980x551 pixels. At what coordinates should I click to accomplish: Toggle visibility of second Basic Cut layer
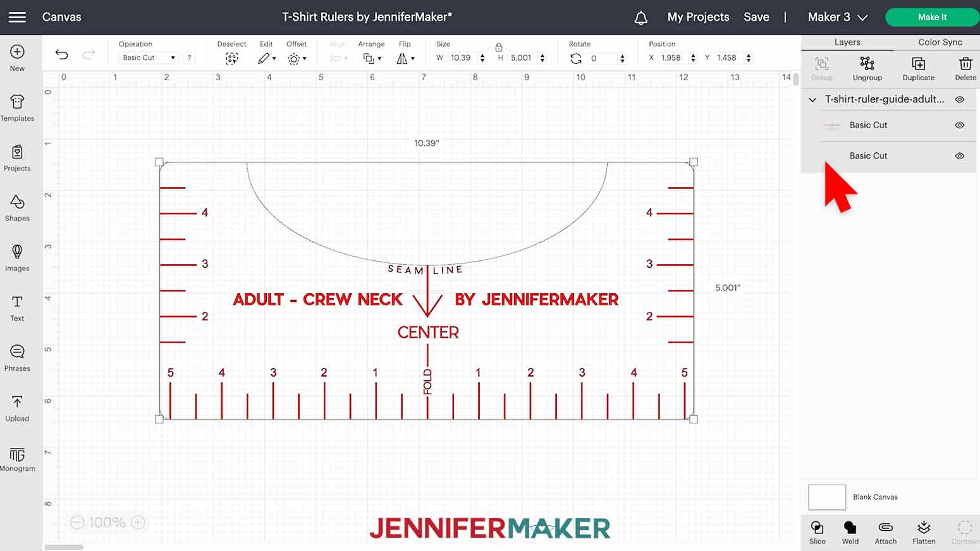959,156
